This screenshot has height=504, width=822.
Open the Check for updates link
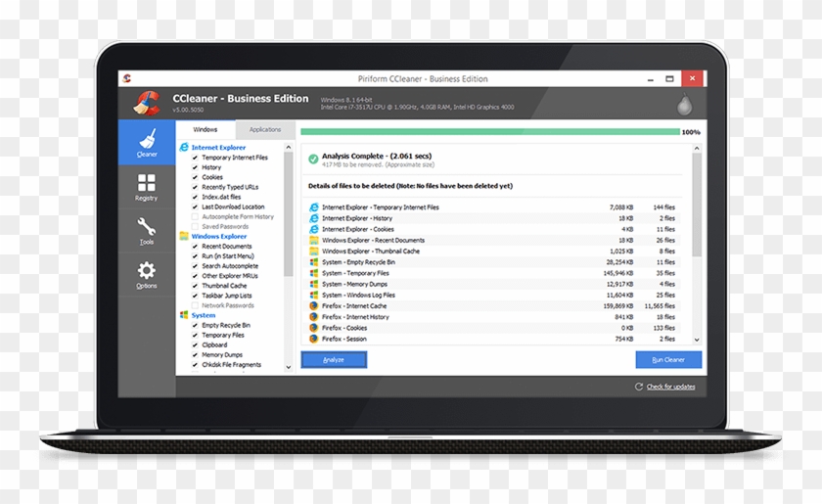[x=670, y=387]
